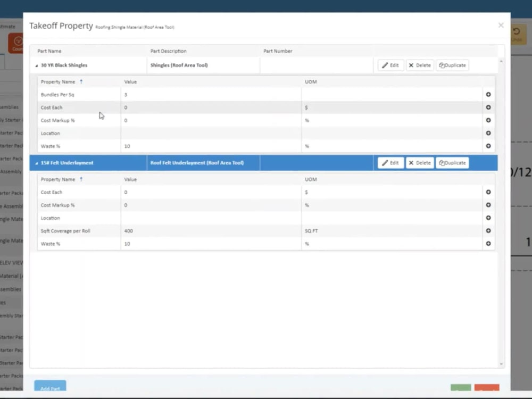Click the Duplicate icon on the Felt Underlayment row
The image size is (532, 399).
point(452,162)
